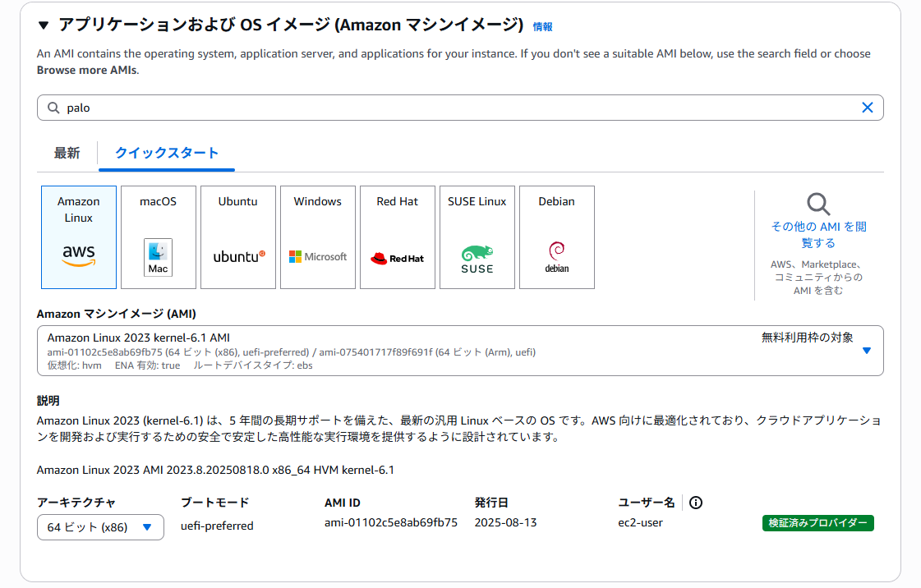Click the ec2-user username value
The height and width of the screenshot is (588, 921).
tap(640, 522)
